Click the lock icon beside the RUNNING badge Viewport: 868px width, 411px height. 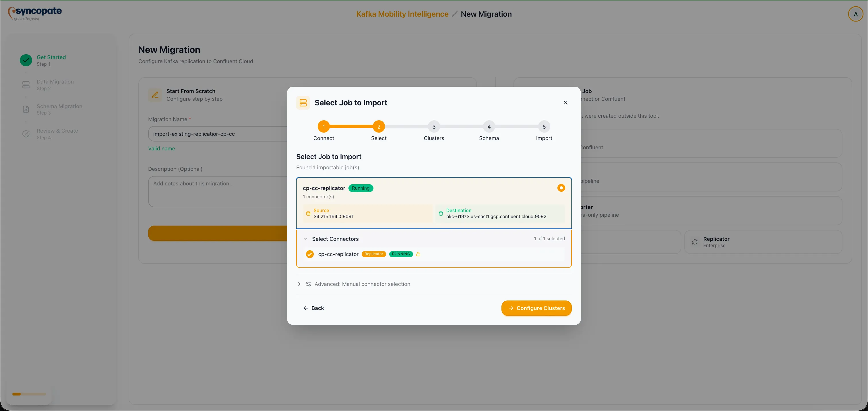[x=418, y=254]
